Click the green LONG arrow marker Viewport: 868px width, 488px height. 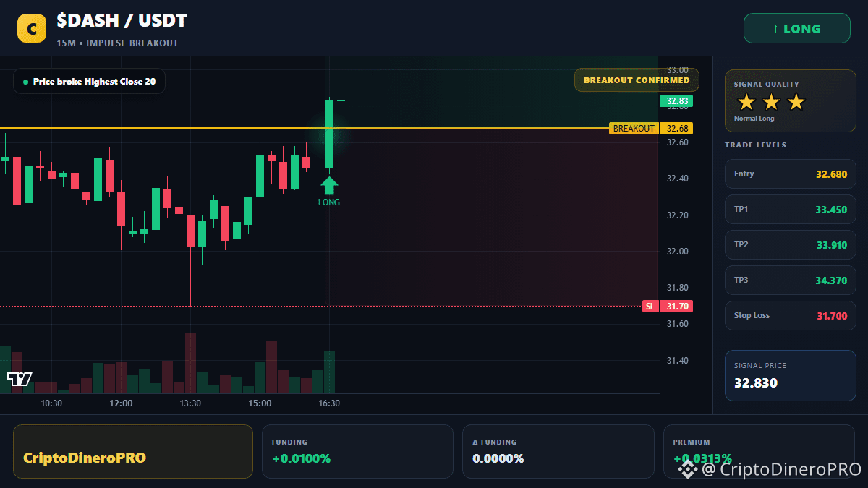[x=329, y=186]
